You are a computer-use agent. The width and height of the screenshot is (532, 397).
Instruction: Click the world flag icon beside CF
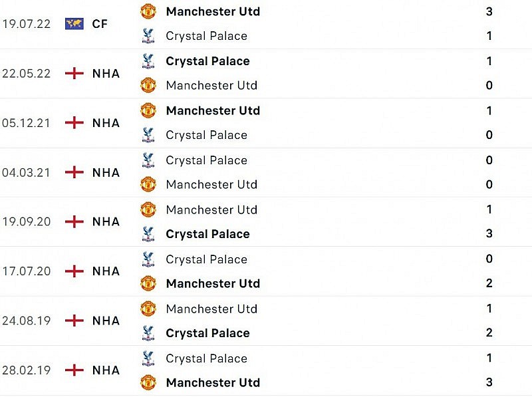click(74, 24)
